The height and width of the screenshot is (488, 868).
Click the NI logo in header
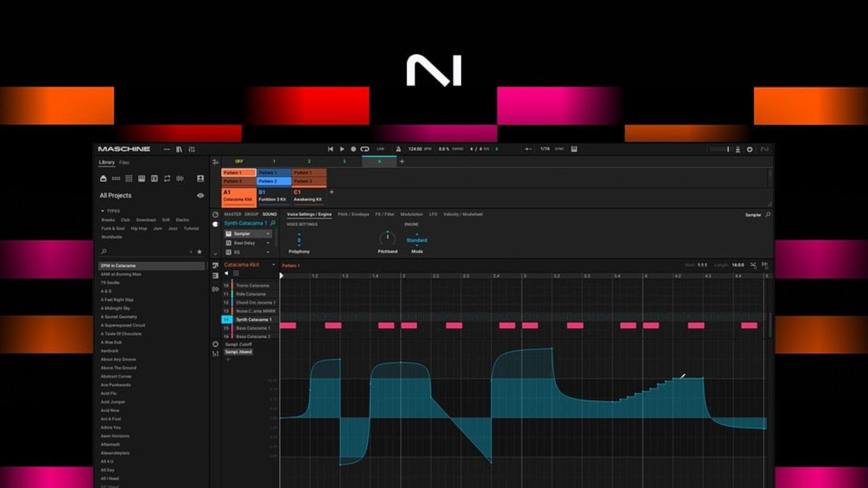(x=764, y=149)
